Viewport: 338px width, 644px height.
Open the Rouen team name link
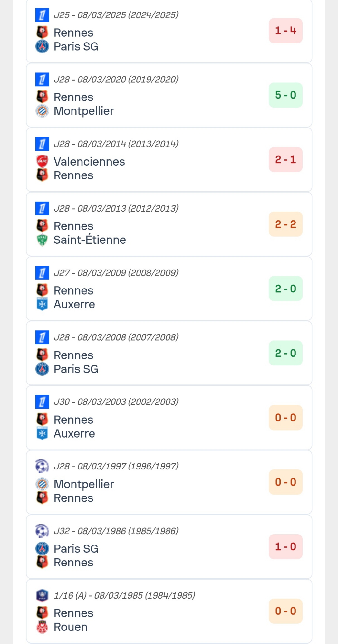tap(71, 627)
